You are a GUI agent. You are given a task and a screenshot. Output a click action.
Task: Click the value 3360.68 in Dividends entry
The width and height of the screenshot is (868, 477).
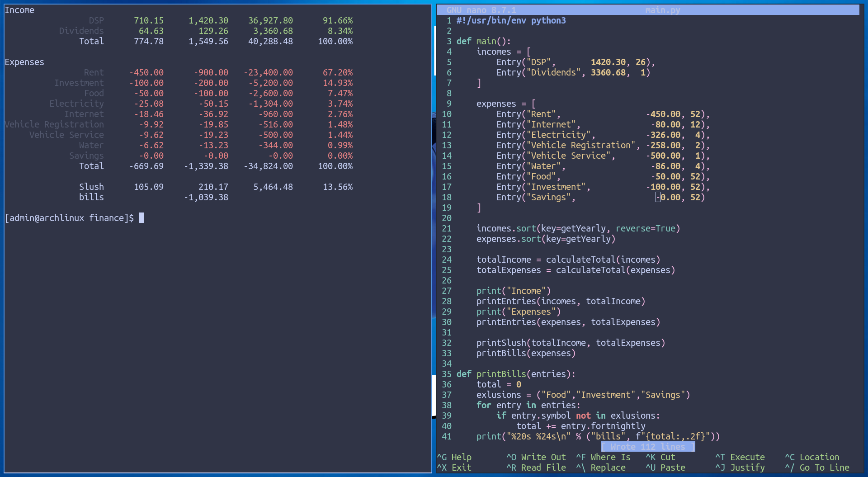point(608,72)
